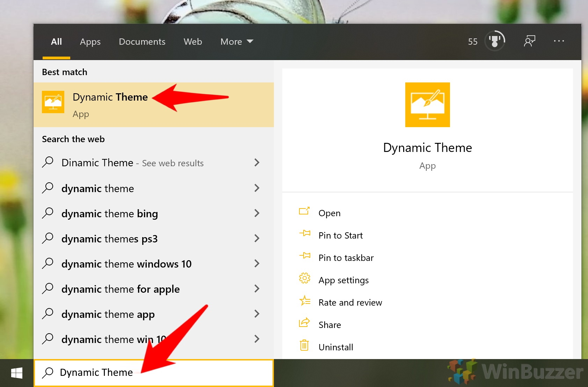This screenshot has width=588, height=387.
Task: Select the dynamic theme bing suggestion
Action: pos(154,213)
